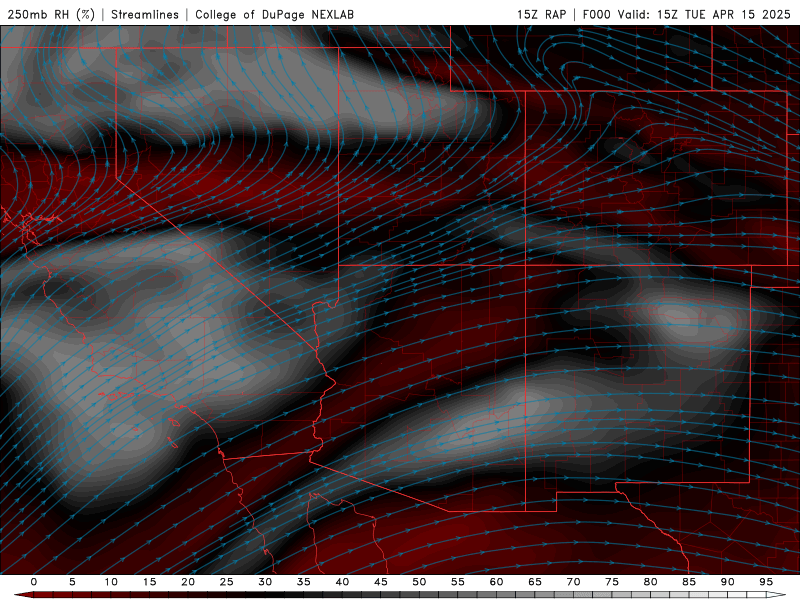The width and height of the screenshot is (800, 600).
Task: Click the color scale label "0"
Action: pos(34,582)
